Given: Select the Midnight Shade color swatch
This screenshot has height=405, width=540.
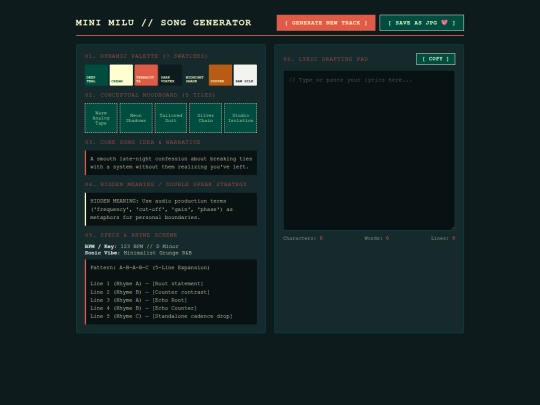Looking at the screenshot, I should click(196, 75).
